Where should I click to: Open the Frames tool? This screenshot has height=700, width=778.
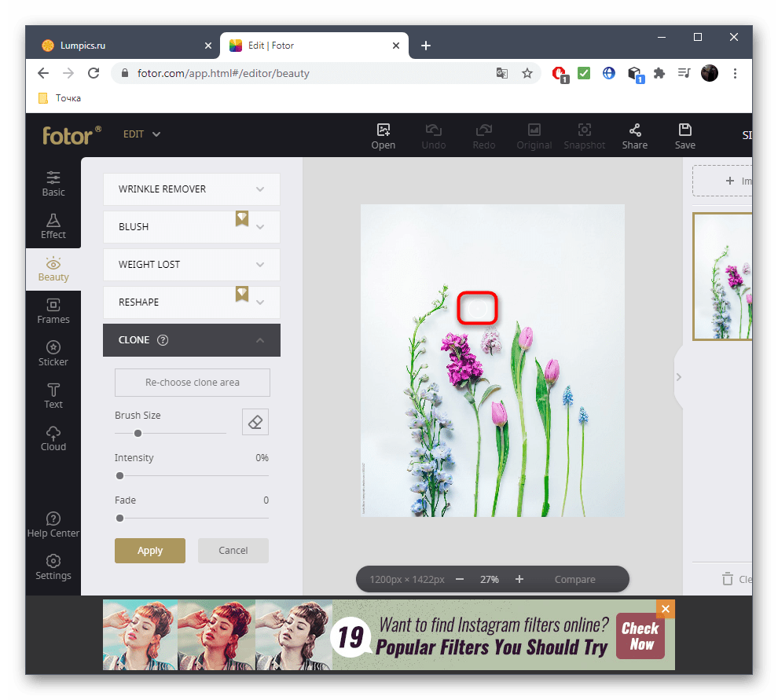pyautogui.click(x=53, y=311)
